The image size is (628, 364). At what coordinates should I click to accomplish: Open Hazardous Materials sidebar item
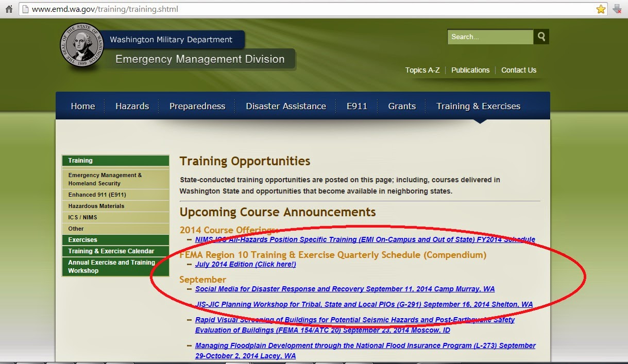point(115,206)
